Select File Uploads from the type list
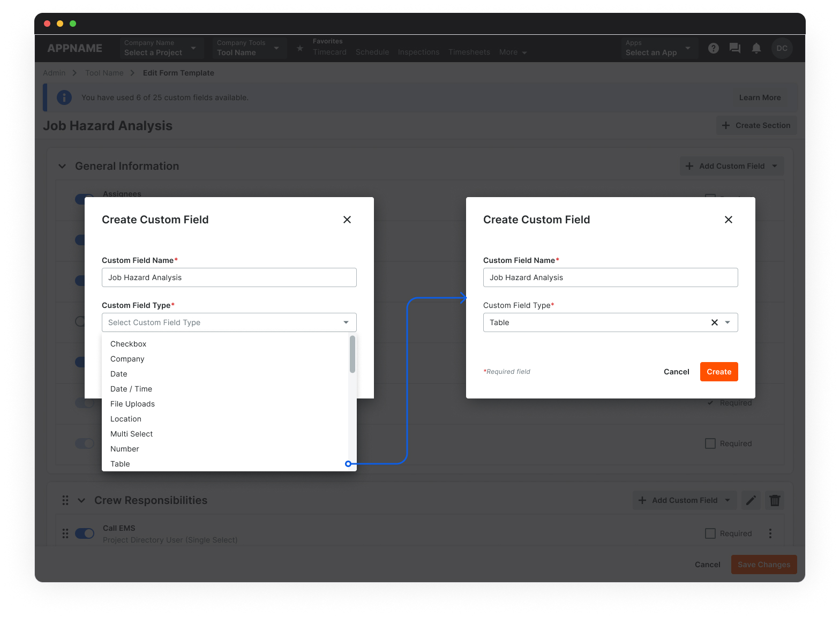 click(132, 404)
